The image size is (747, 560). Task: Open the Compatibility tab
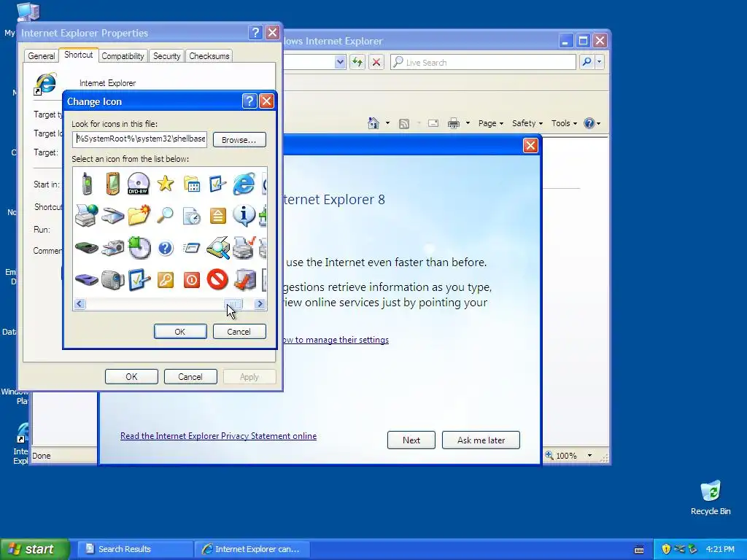tap(123, 55)
